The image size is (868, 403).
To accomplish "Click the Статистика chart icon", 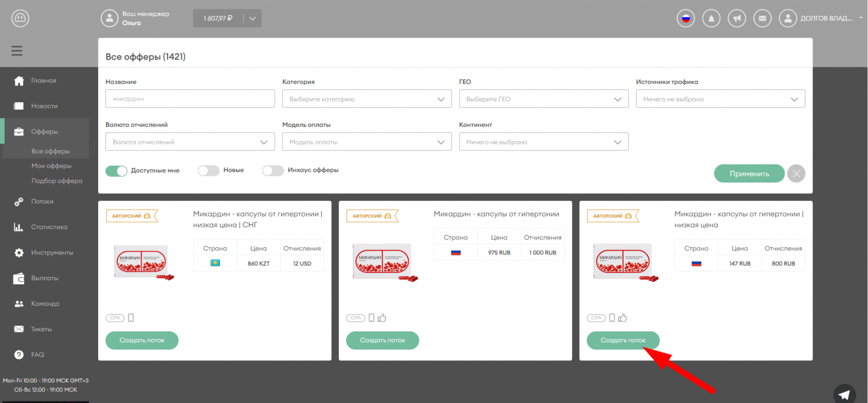I will (19, 227).
